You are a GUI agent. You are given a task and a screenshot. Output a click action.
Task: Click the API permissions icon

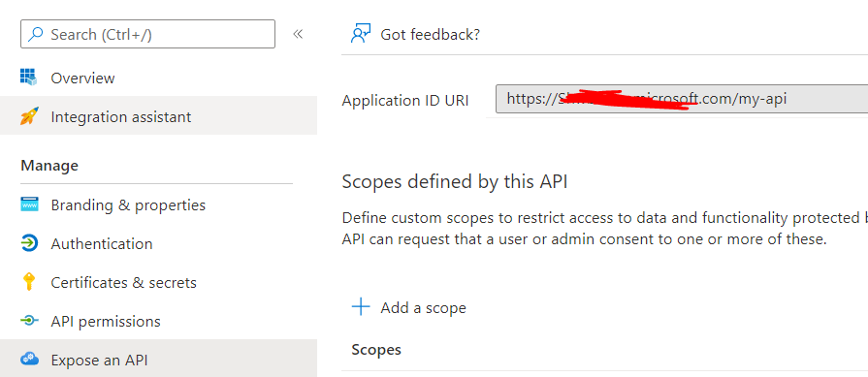pos(29,321)
